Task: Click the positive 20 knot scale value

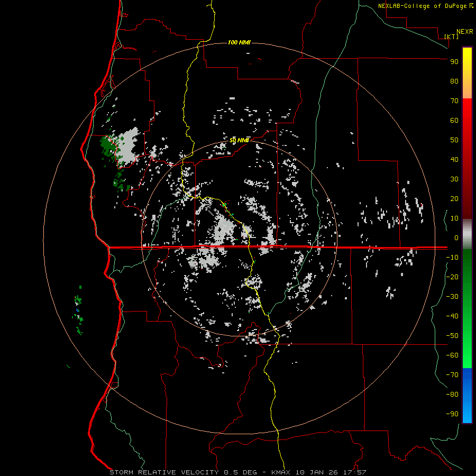Action: [454, 198]
